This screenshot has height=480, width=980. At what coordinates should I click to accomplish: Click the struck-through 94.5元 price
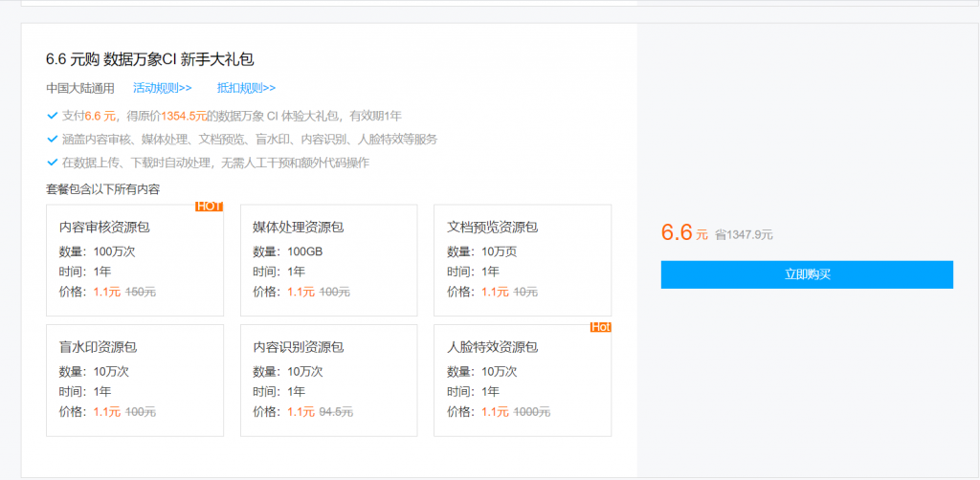[336, 412]
